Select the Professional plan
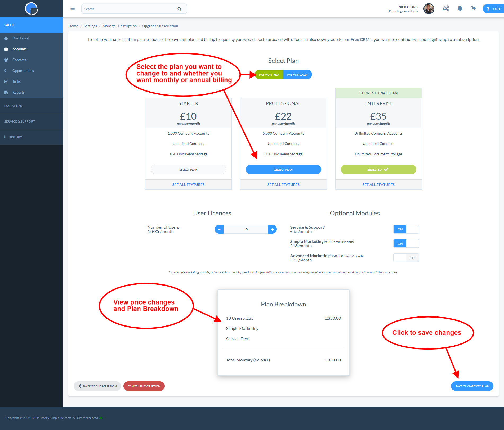 coord(283,170)
